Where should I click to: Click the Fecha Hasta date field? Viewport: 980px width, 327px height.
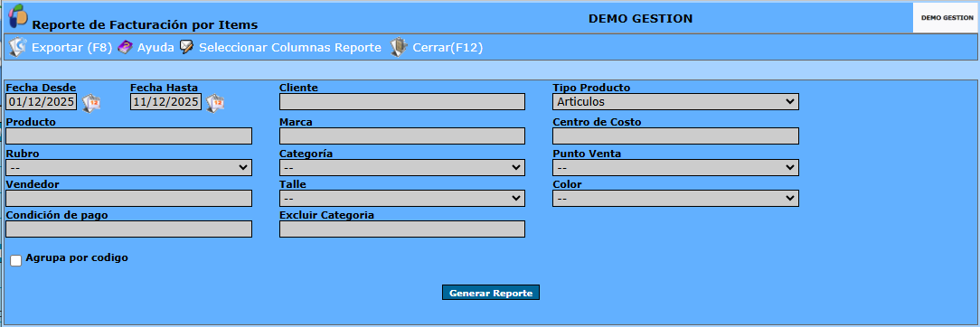165,102
